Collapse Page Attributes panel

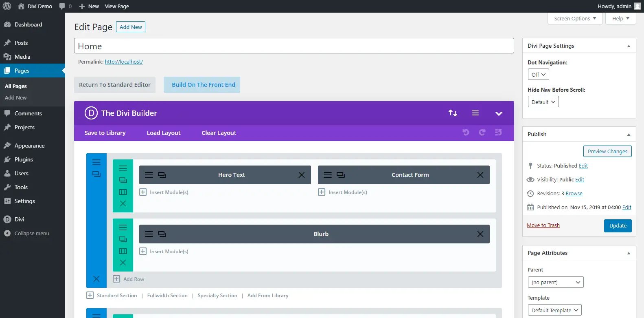click(x=629, y=253)
